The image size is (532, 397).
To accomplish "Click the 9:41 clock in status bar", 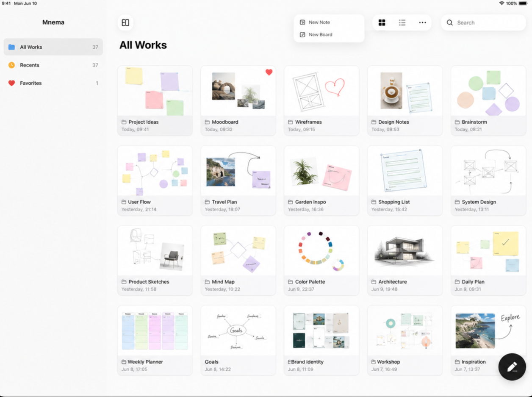I will coord(6,3).
